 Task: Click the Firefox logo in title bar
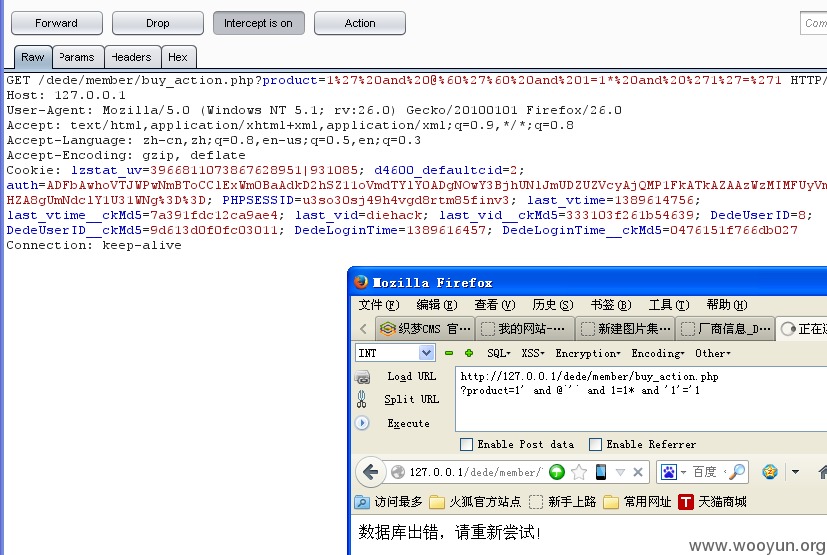361,282
